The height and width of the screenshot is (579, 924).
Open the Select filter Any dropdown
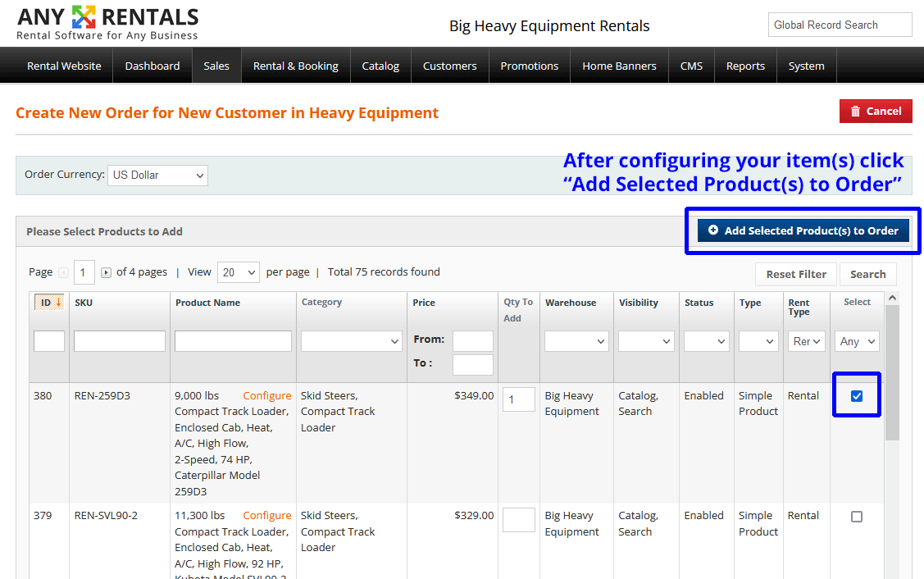[x=857, y=341]
